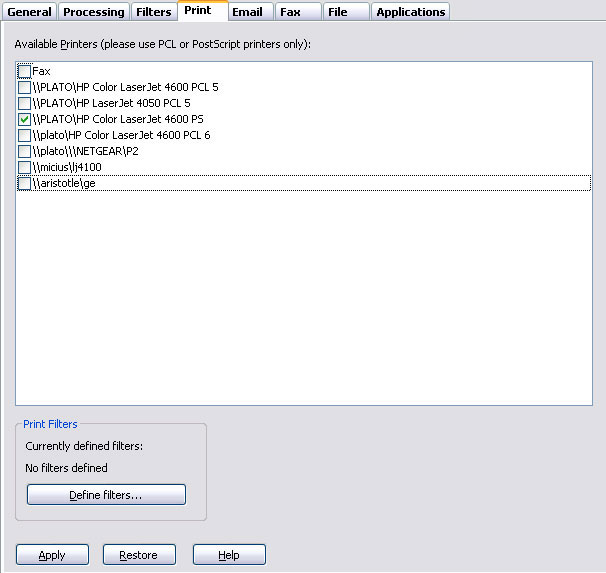The image size is (606, 573).
Task: Select the Print tab
Action: 198,11
